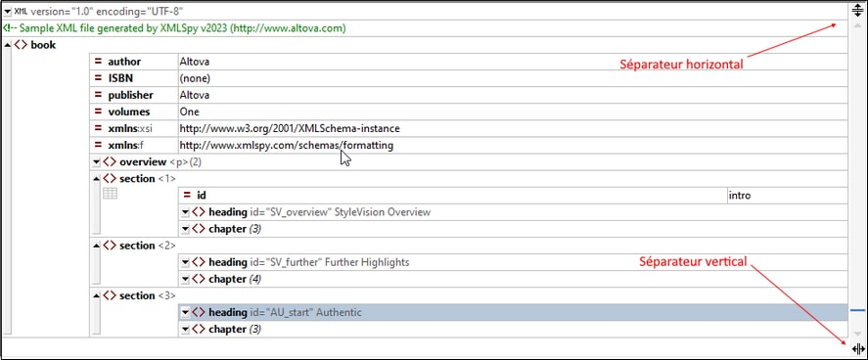Click the overview element angle-bracket icon
Screen dimensions: 868x360
(x=110, y=162)
